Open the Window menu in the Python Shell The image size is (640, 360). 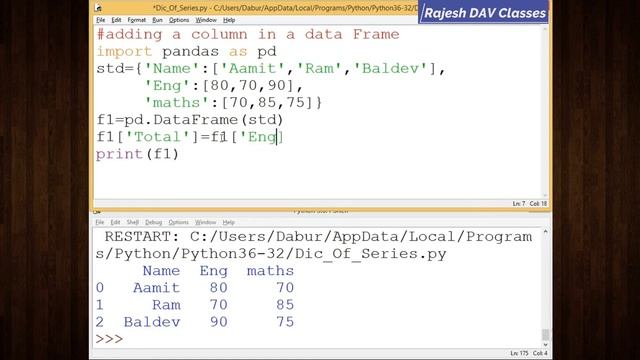(x=205, y=222)
